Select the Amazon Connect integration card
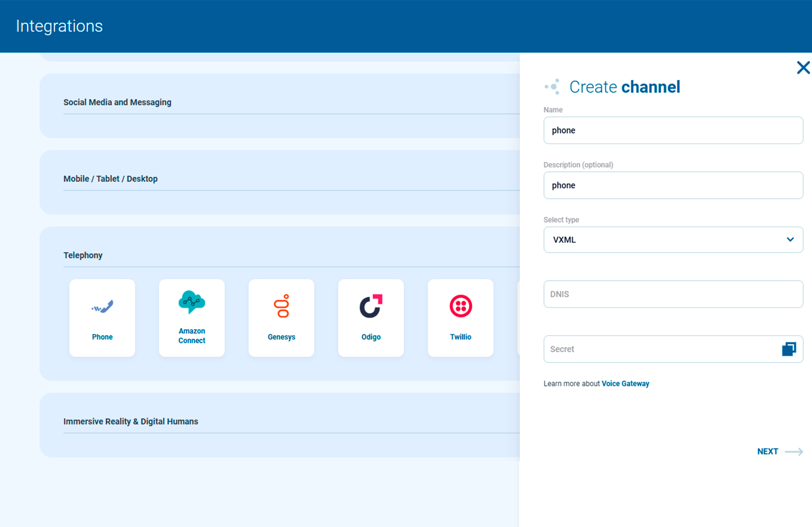Viewport: 812px width, 527px height. pos(192,318)
